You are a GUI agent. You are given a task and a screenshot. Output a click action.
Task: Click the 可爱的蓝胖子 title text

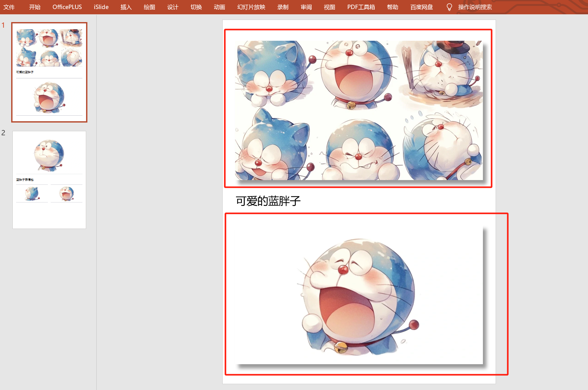(x=268, y=201)
